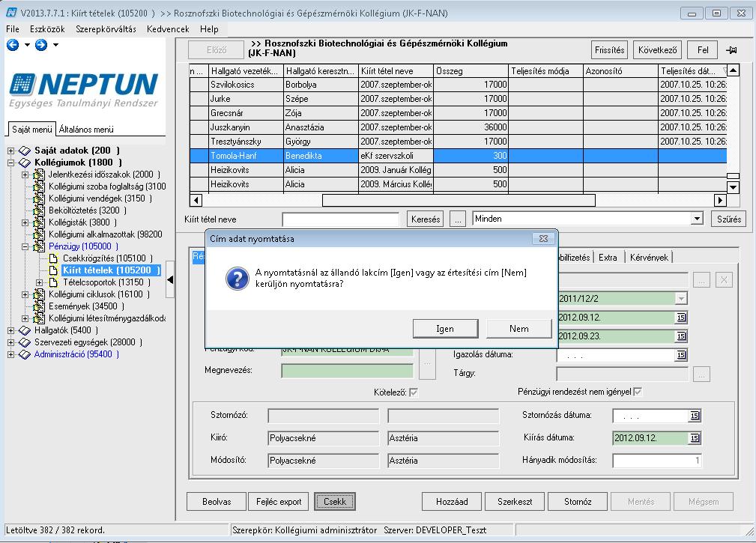The image size is (756, 543).
Task: Open calendar for Sztornózás dátuma
Action: tap(695, 416)
